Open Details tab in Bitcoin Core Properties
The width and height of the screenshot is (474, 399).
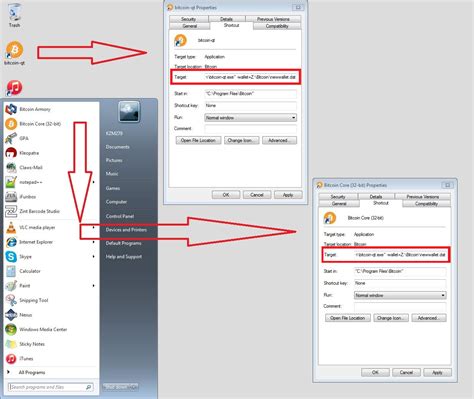(x=376, y=197)
